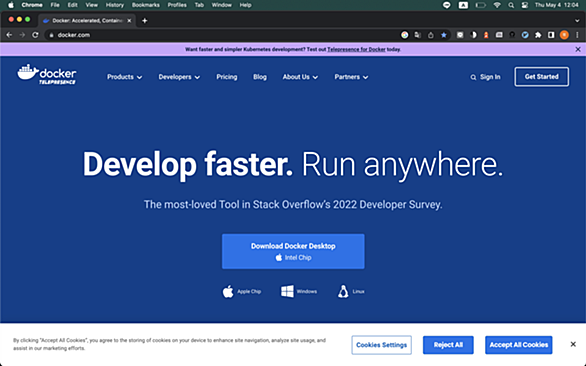Go back with browser back arrow
Screen dimensions: 586x366
point(9,35)
